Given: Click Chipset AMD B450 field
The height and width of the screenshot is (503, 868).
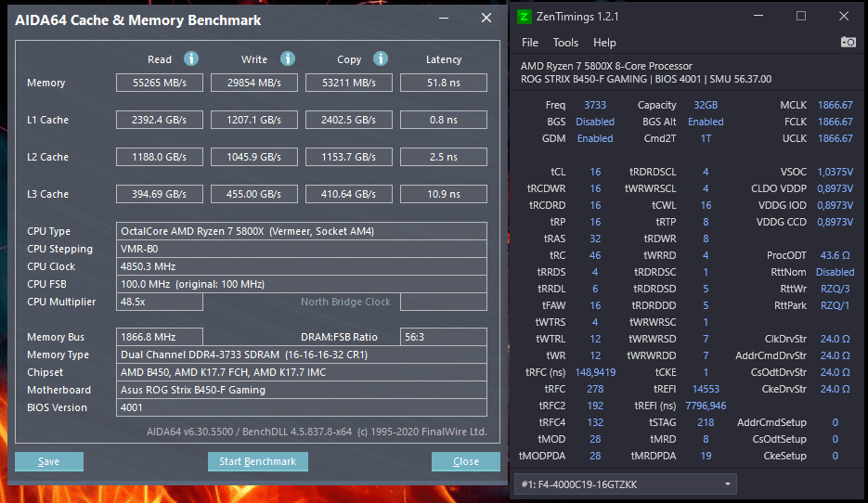Looking at the screenshot, I should [x=302, y=372].
